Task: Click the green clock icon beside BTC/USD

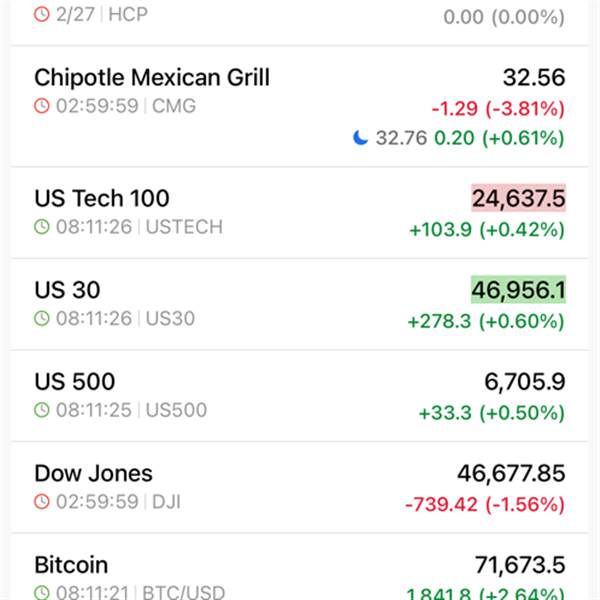Action: pos(41,593)
